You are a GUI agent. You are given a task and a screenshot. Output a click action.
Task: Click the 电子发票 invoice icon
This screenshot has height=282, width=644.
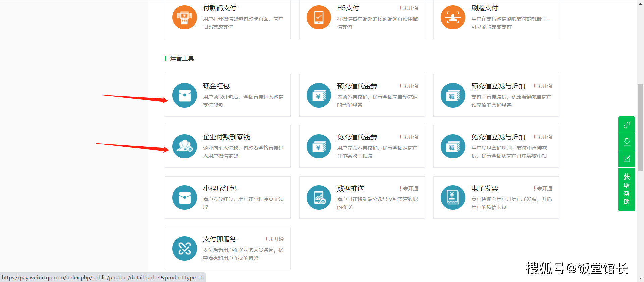453,198
